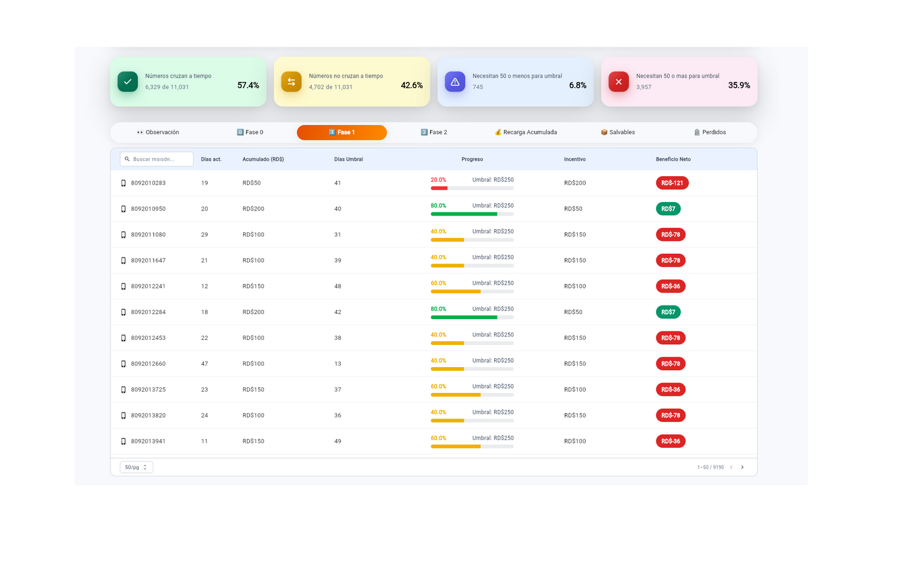Screen dimensions: 924x582
Task: Go to next page with right chevron
Action: click(x=742, y=467)
